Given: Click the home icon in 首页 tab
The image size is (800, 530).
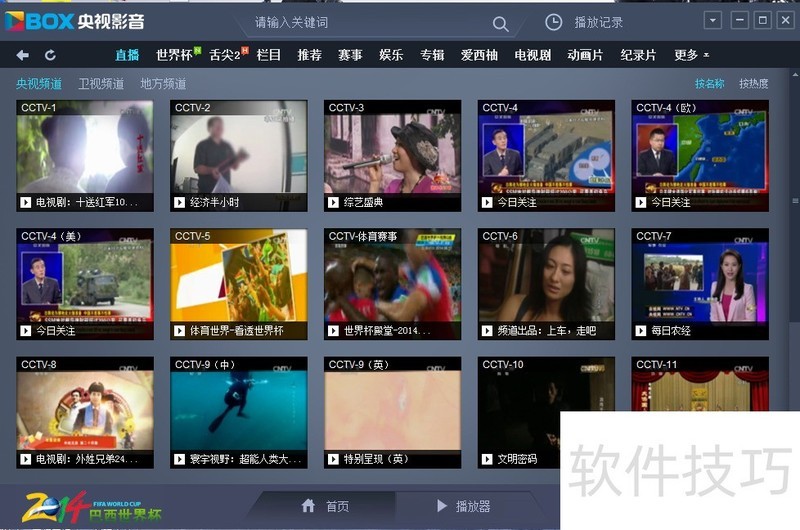Looking at the screenshot, I should point(308,506).
